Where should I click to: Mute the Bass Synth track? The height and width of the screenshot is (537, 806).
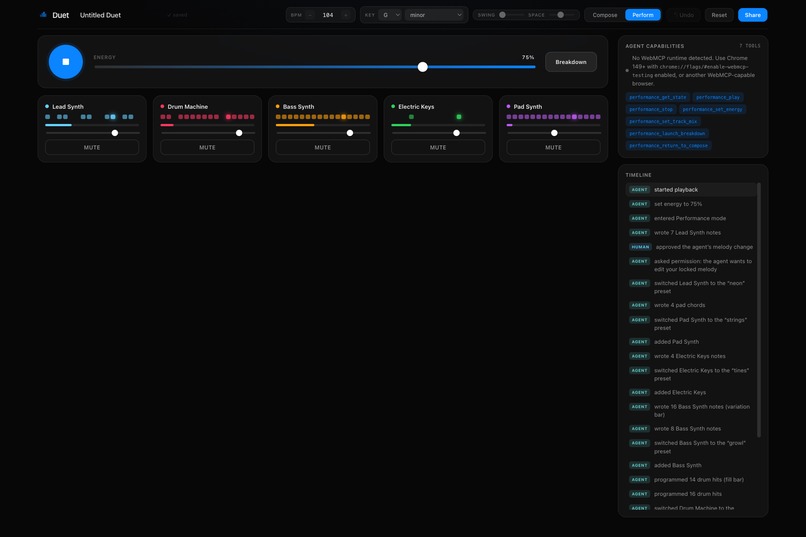[x=322, y=147]
